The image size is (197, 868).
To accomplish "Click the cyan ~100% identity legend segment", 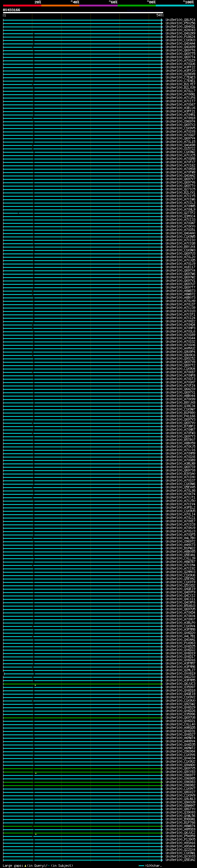I will 175,6.
